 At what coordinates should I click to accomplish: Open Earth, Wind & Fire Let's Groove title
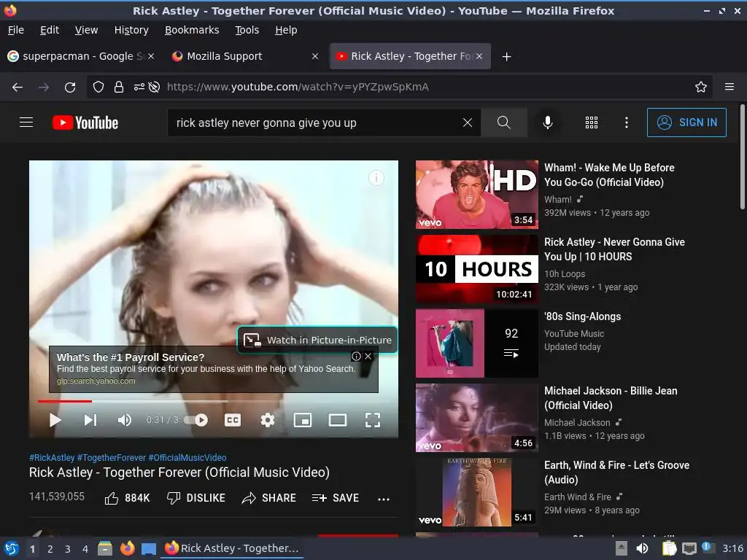(617, 472)
